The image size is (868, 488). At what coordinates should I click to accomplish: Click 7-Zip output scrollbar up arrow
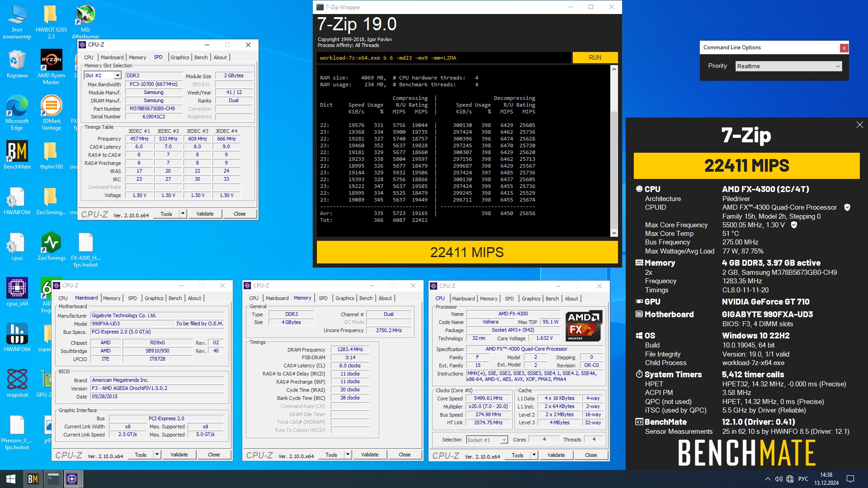[614, 69]
